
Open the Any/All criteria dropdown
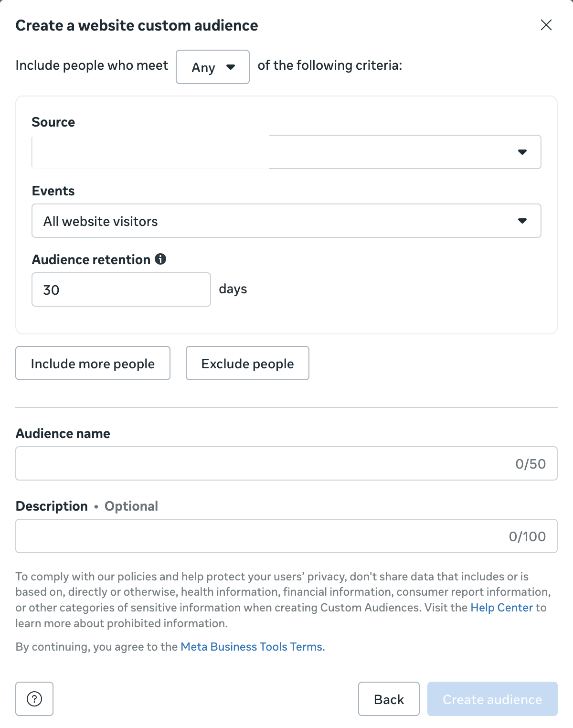point(212,67)
